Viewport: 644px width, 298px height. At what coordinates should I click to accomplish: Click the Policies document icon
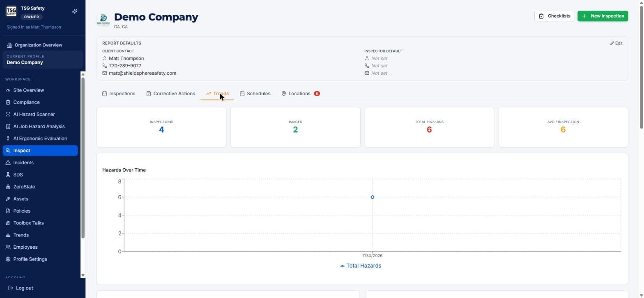[x=8, y=211]
